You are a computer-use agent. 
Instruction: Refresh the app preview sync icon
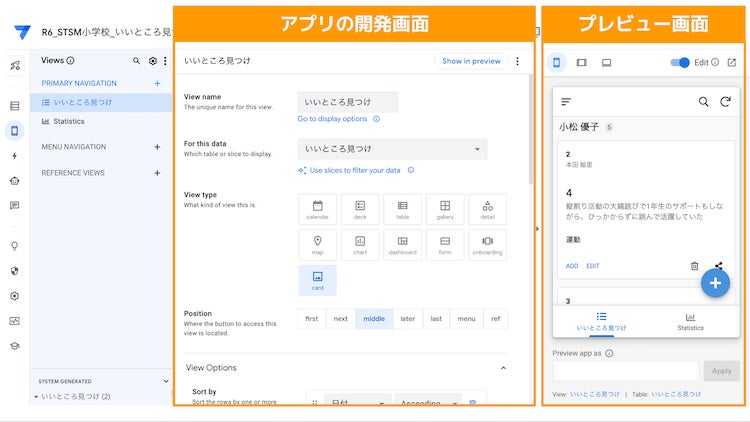726,101
